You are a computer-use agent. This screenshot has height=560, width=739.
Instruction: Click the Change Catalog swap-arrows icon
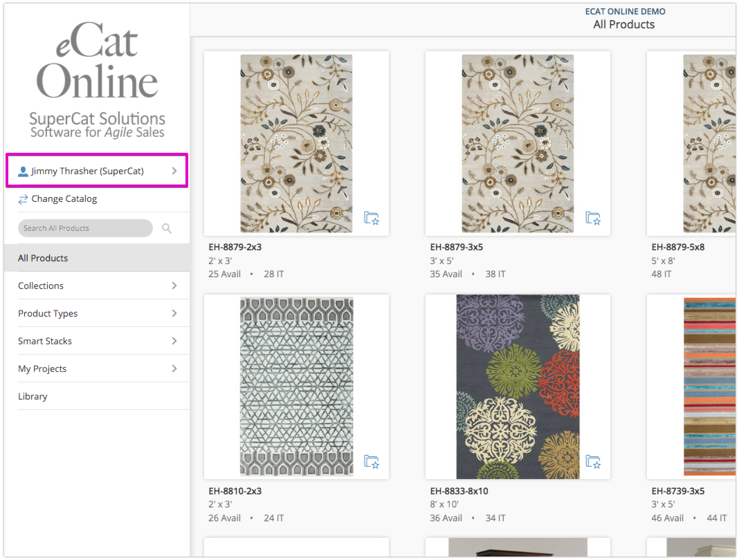point(23,199)
